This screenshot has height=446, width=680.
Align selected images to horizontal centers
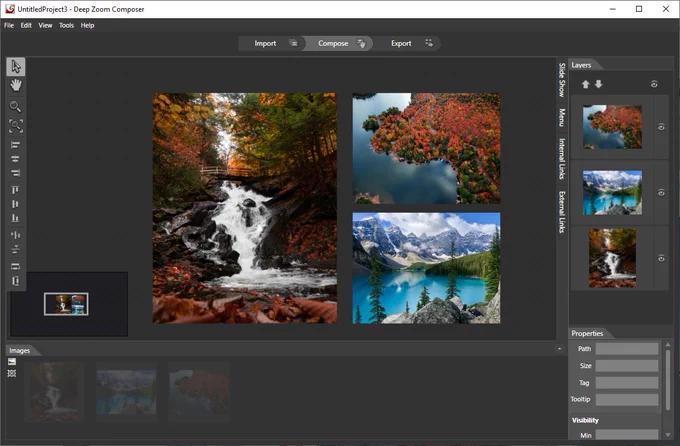click(16, 159)
